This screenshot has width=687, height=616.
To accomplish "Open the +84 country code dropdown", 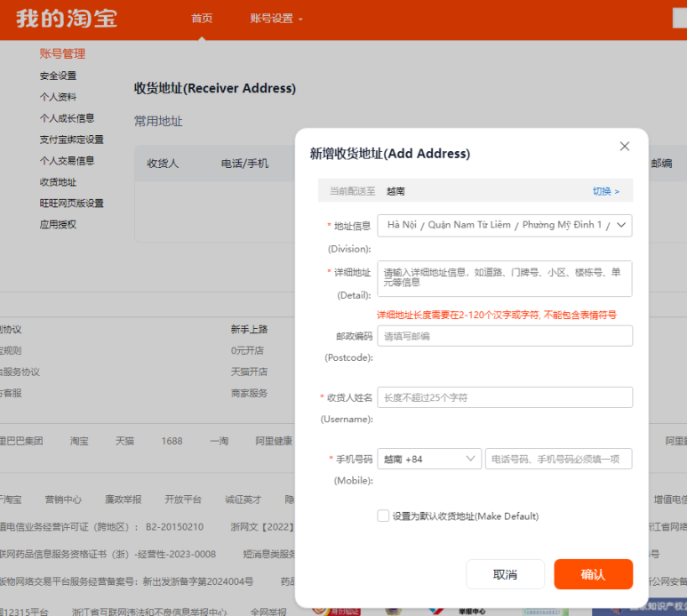I will click(x=429, y=459).
